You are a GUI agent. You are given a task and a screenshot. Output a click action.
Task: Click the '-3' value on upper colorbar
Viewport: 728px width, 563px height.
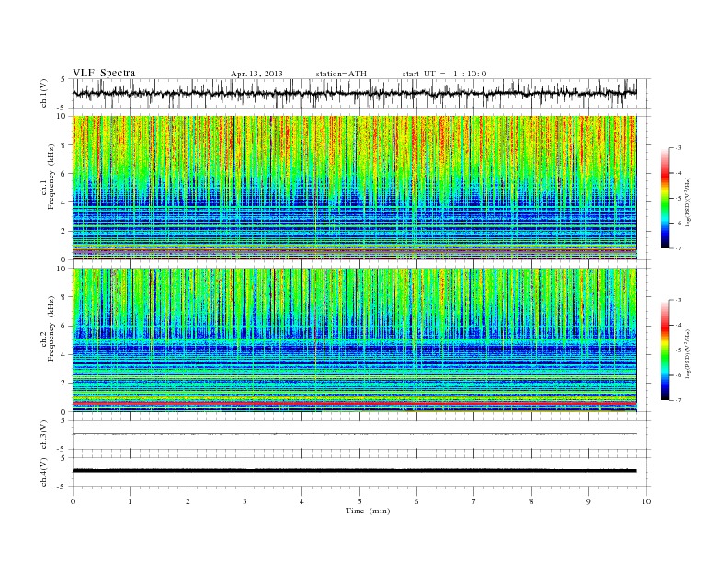click(x=678, y=148)
